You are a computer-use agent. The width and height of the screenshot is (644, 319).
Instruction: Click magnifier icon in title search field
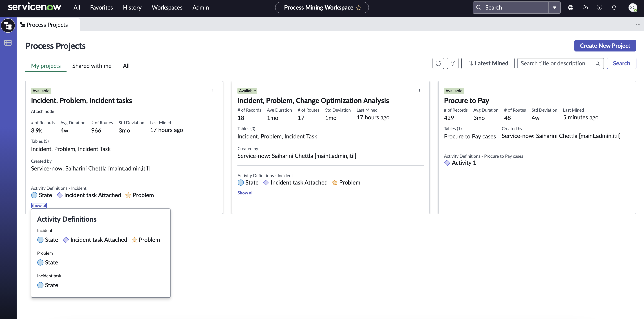pyautogui.click(x=597, y=63)
